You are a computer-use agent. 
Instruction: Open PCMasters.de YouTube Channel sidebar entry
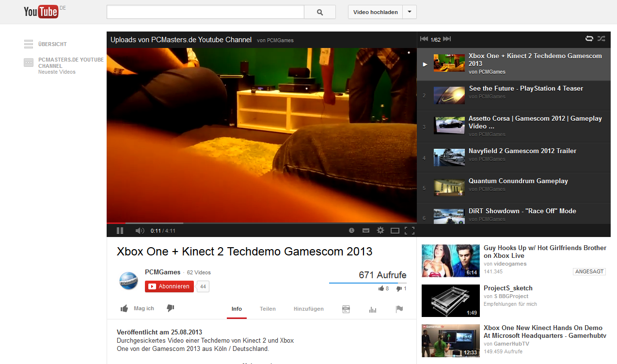click(71, 63)
